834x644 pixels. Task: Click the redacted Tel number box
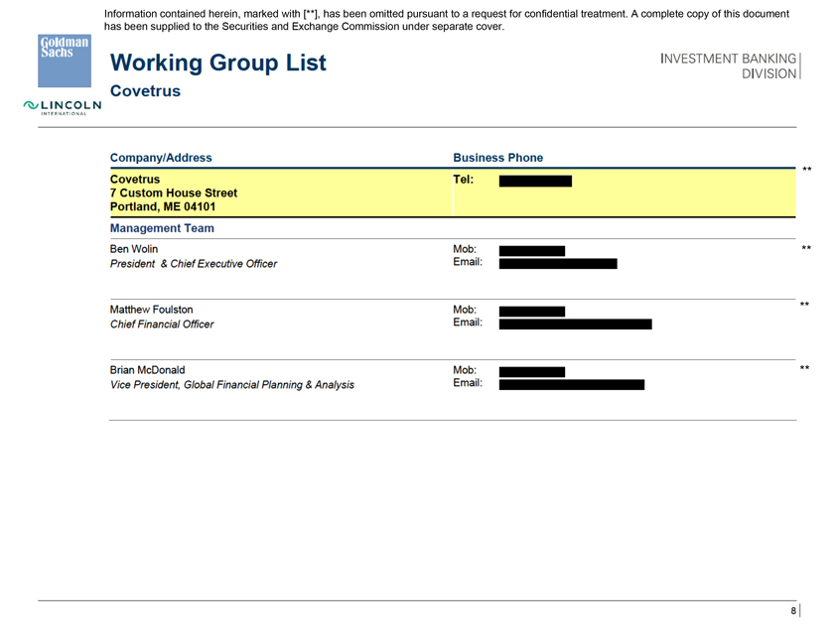point(534,182)
